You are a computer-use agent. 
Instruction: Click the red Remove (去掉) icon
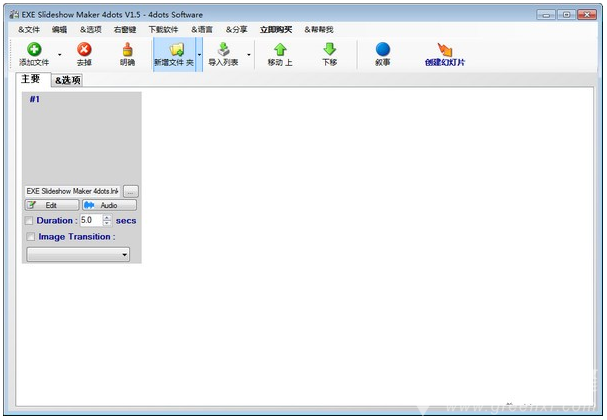coord(84,49)
